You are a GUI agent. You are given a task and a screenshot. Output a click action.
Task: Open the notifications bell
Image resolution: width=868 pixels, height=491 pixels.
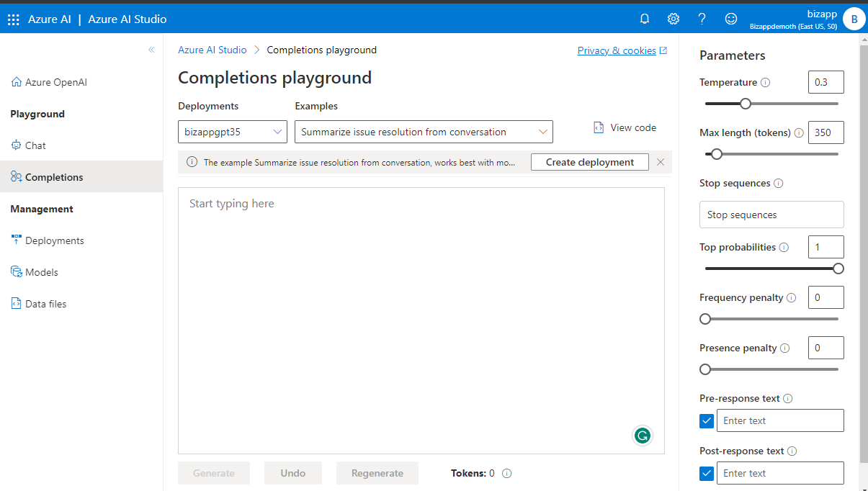[645, 19]
